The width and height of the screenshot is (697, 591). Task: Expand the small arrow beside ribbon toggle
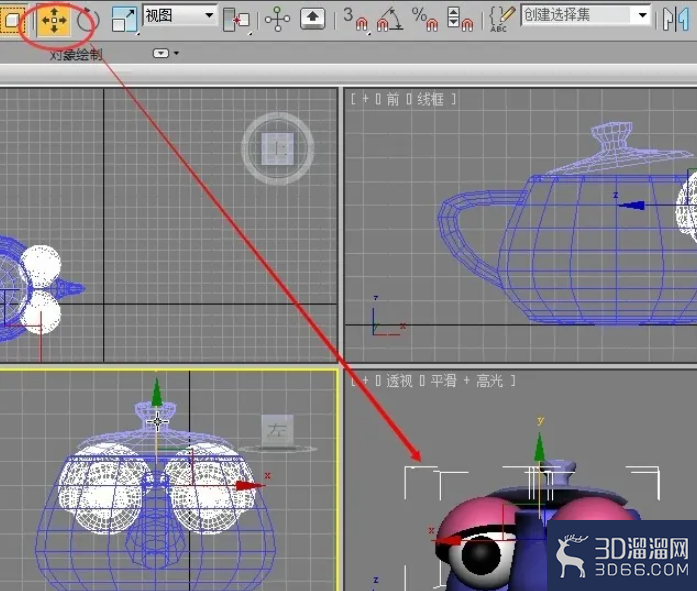176,53
